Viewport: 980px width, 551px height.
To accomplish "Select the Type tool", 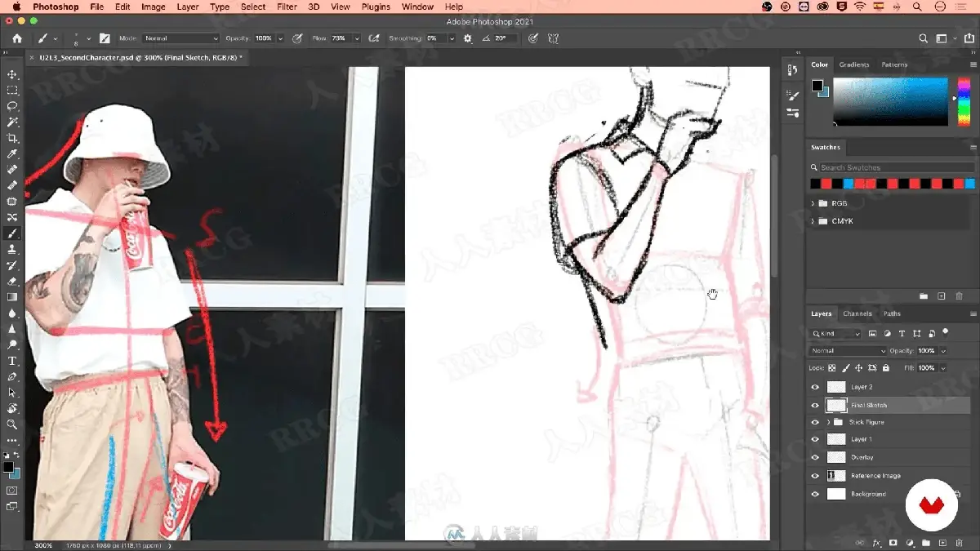I will click(x=12, y=361).
